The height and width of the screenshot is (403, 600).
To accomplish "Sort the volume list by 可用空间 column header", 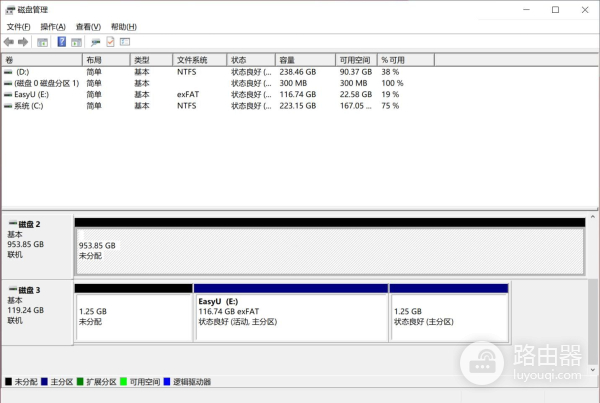I will (354, 60).
